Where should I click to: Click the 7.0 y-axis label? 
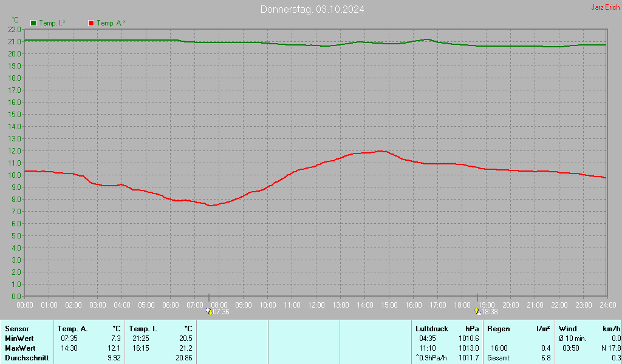point(16,212)
